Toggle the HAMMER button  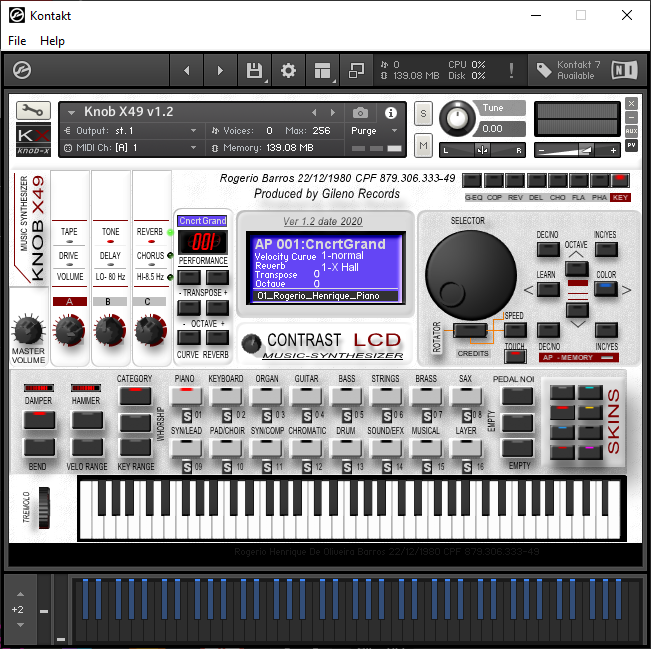pos(87,420)
